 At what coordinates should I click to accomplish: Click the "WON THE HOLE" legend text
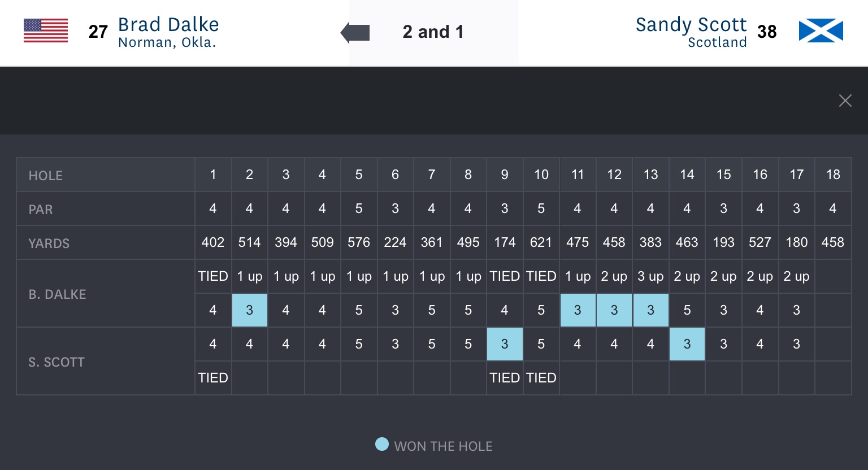click(x=443, y=446)
